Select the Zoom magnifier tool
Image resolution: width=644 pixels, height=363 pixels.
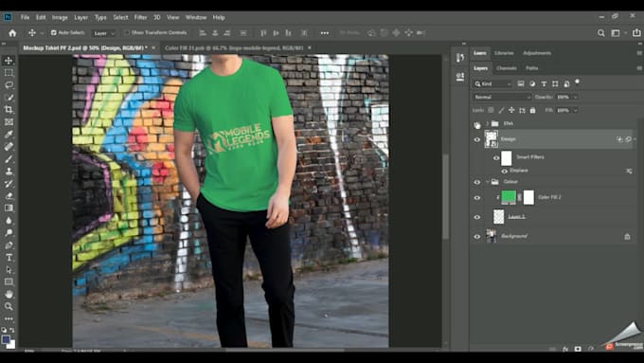coord(9,307)
